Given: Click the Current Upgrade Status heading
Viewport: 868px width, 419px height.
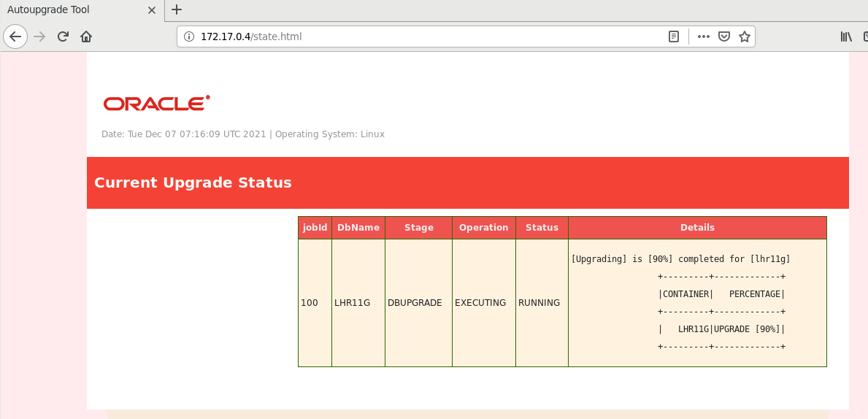Looking at the screenshot, I should (x=193, y=182).
